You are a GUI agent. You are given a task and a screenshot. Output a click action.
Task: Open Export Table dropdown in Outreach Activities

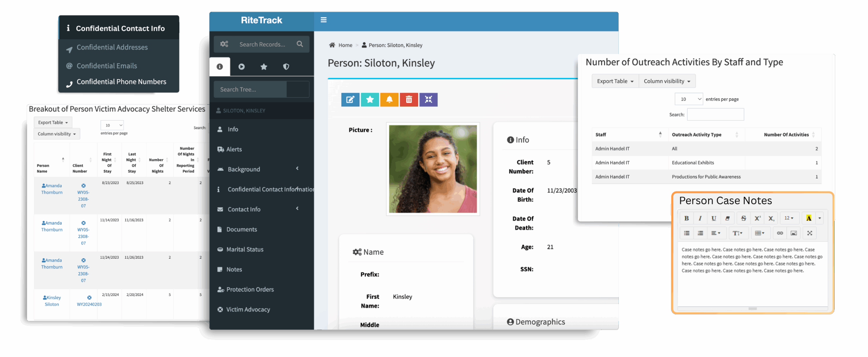coord(615,81)
